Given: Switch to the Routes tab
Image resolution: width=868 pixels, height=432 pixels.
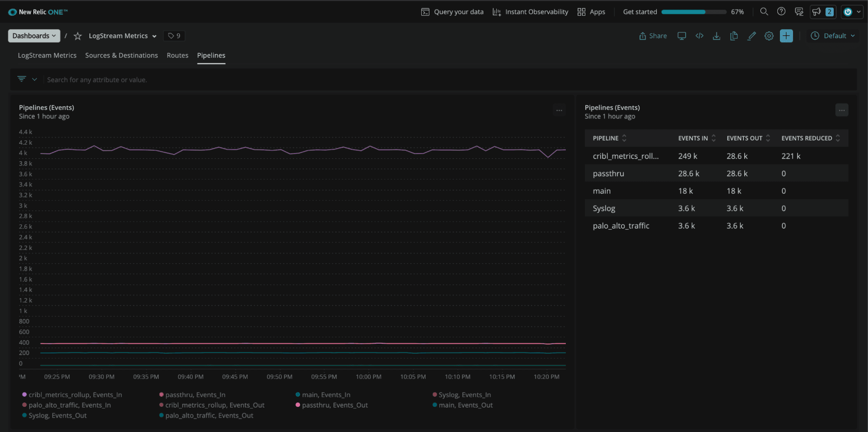Looking at the screenshot, I should [177, 55].
